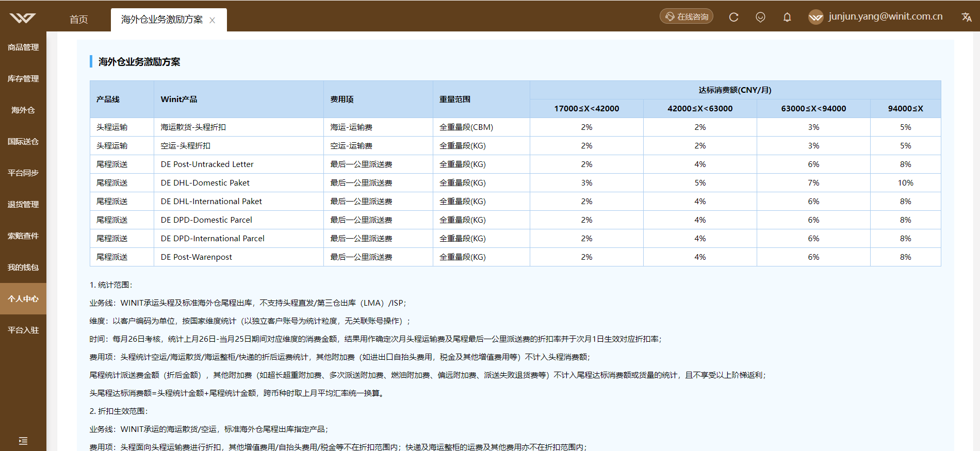Click the DE DHL-International Paket cell

pos(239,202)
